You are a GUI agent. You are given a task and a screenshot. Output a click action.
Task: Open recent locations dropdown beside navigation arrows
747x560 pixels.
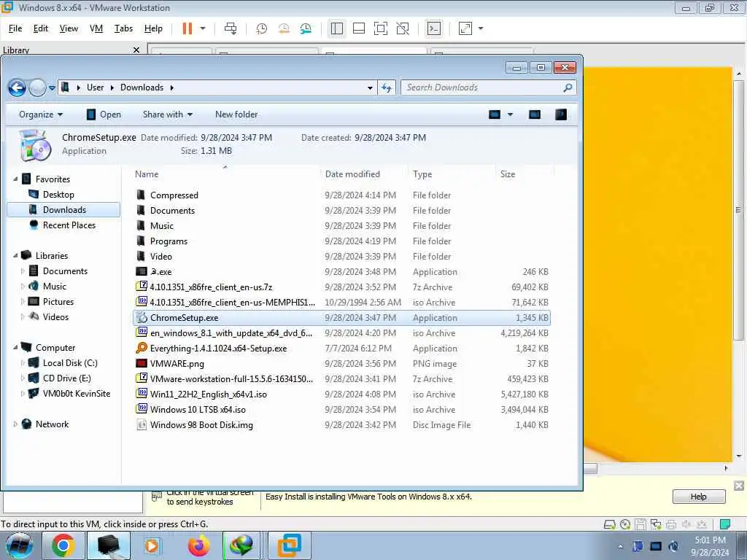[x=52, y=88]
